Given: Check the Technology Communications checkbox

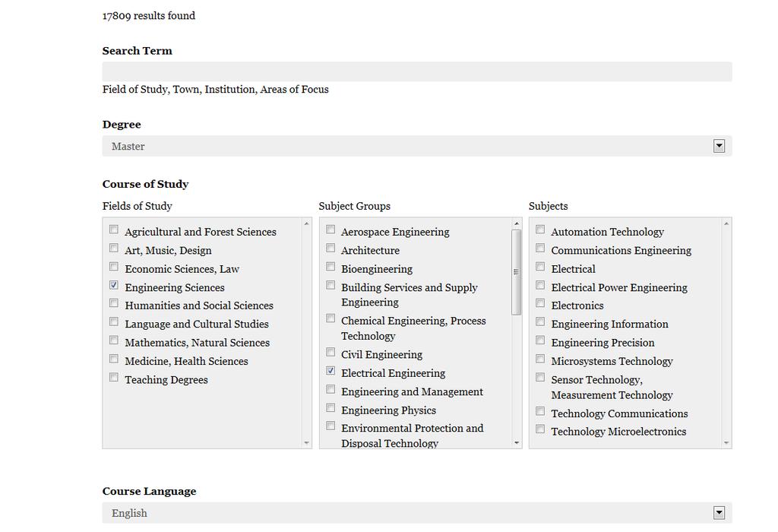Looking at the screenshot, I should tap(540, 411).
